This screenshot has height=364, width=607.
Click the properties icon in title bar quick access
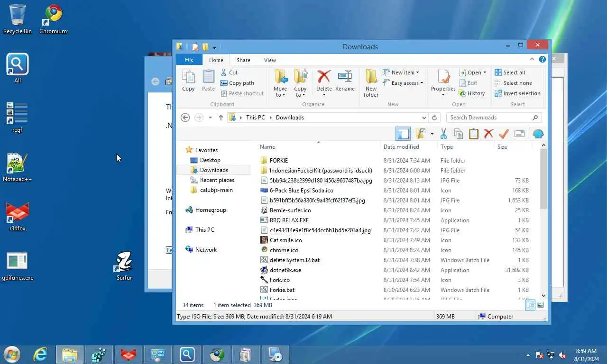tap(195, 46)
